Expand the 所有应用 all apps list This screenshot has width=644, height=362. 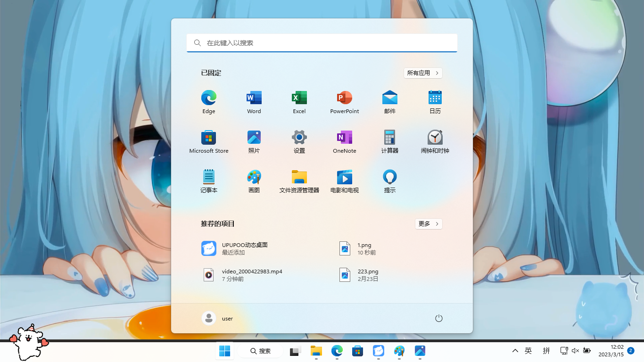click(x=423, y=73)
